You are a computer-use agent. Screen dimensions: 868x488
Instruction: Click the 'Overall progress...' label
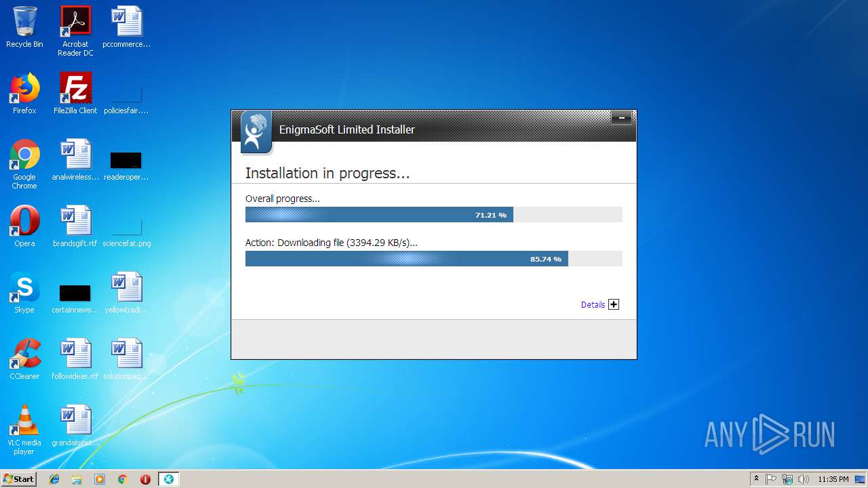click(282, 199)
